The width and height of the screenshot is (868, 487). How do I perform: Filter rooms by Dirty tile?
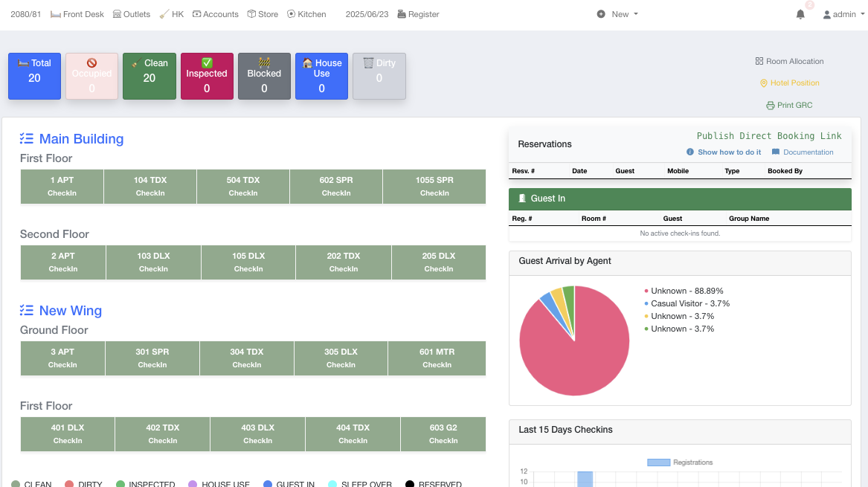click(379, 77)
